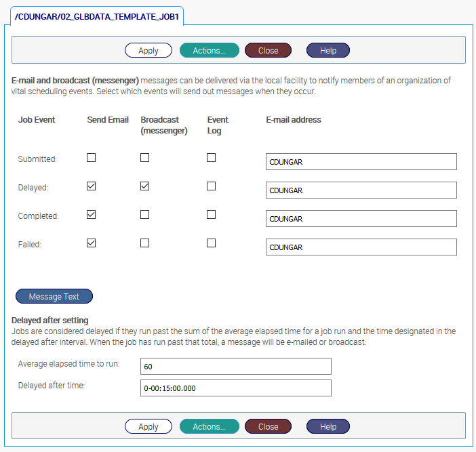The width and height of the screenshot is (476, 452).
Task: Open the bottom Actions... dropdown
Action: point(209,426)
